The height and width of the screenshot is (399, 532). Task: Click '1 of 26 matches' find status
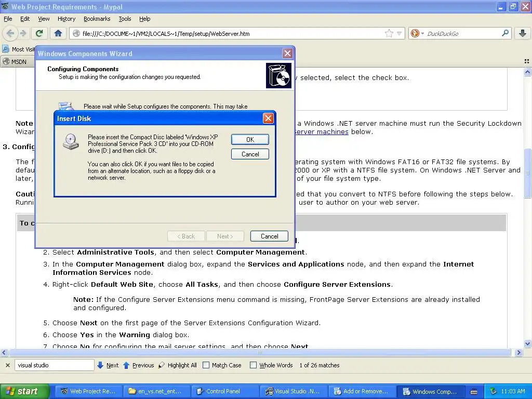[320, 365]
